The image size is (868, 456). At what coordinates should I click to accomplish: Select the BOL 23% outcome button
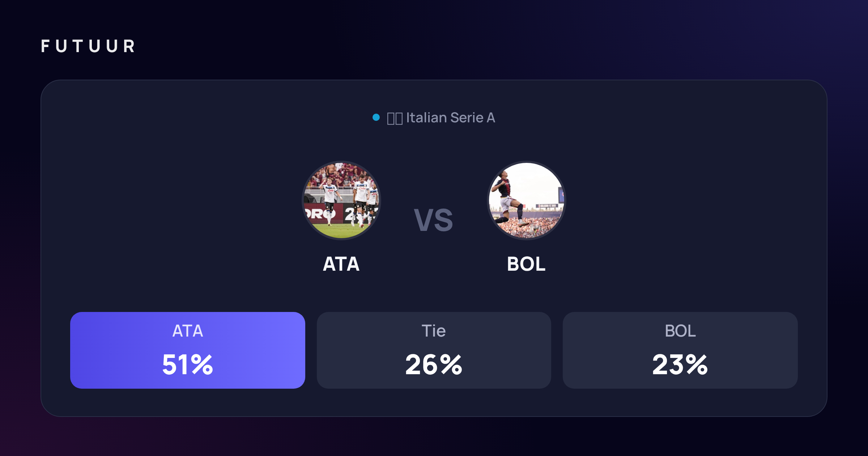pyautogui.click(x=680, y=350)
